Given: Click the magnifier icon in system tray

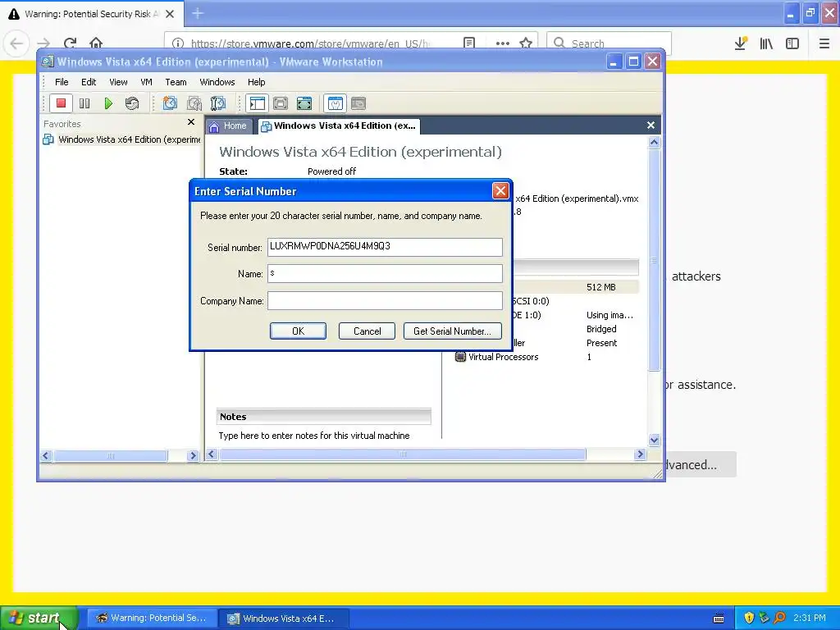Looking at the screenshot, I should click(x=779, y=618).
